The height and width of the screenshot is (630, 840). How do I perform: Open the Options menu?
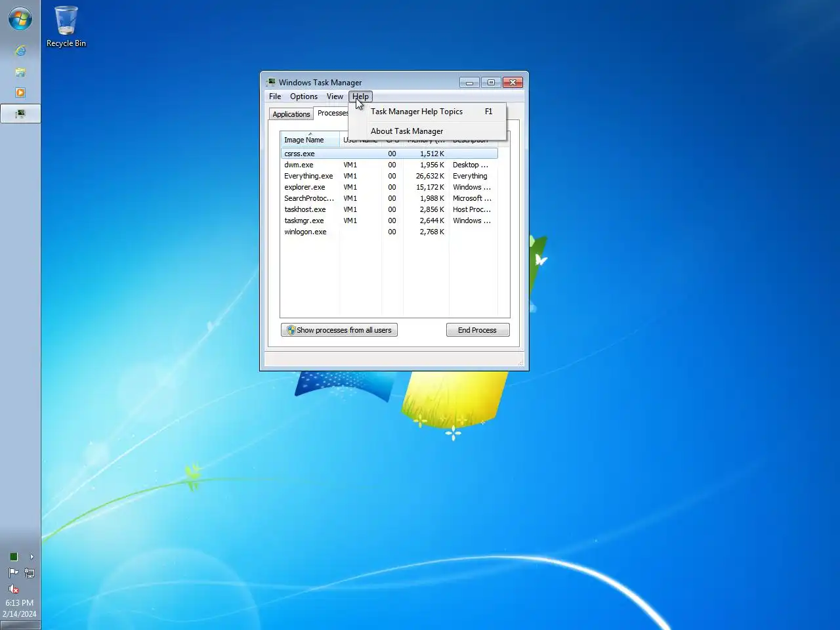pos(304,96)
